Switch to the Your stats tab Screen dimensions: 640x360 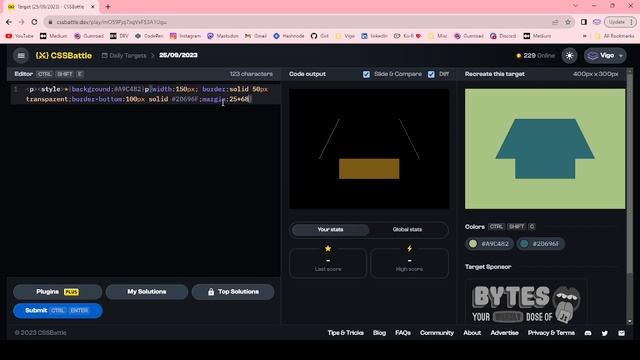tap(330, 230)
